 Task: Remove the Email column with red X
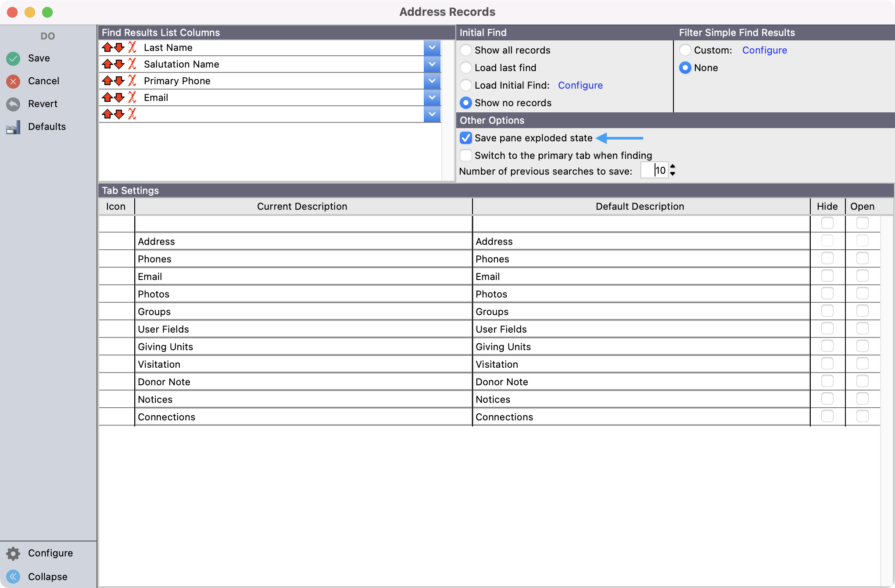click(132, 97)
